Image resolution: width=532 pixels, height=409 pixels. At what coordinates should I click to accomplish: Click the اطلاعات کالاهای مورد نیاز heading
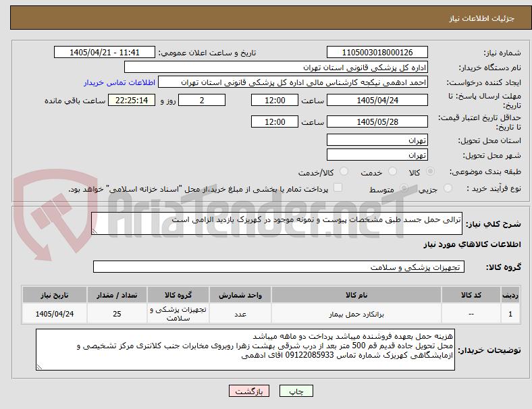coord(472,244)
